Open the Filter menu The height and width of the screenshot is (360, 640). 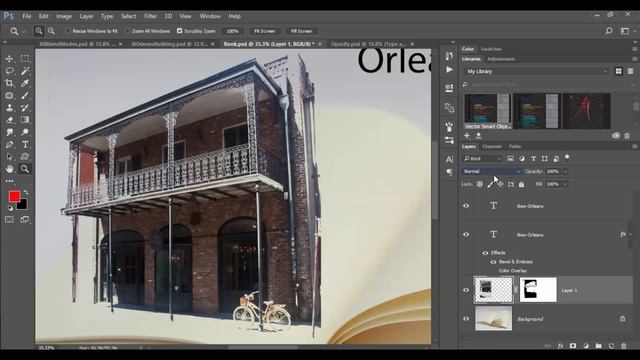click(x=150, y=16)
